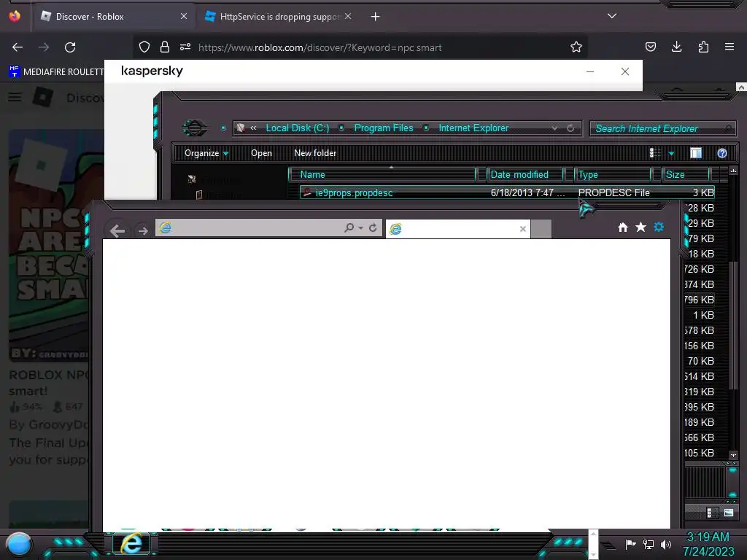Open the volume speaker tray icon
This screenshot has height=560, width=747.
(666, 544)
